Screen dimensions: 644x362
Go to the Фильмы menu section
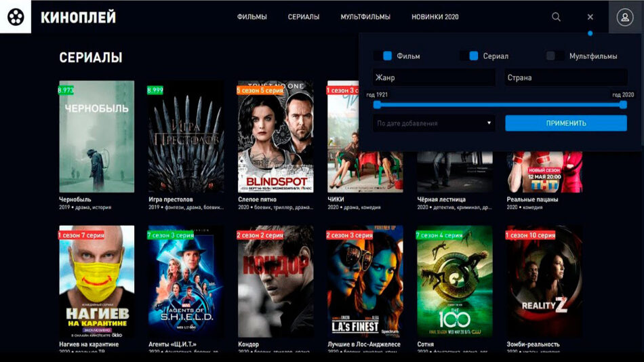(x=251, y=17)
